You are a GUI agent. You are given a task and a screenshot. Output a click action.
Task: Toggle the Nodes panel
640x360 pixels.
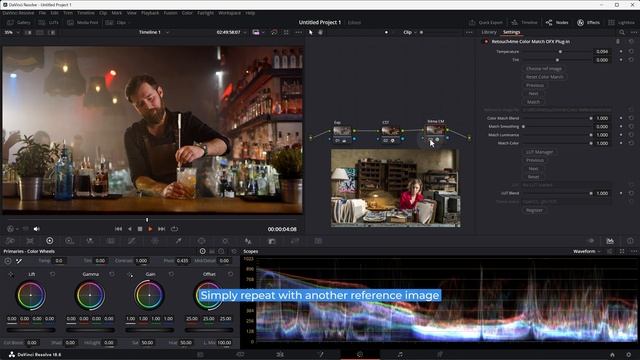click(x=557, y=22)
